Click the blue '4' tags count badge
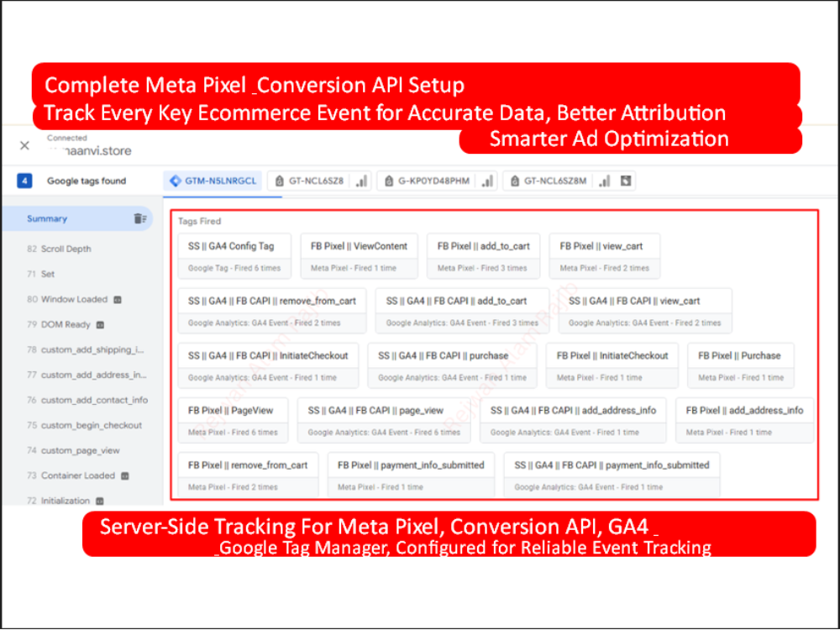 pos(24,181)
